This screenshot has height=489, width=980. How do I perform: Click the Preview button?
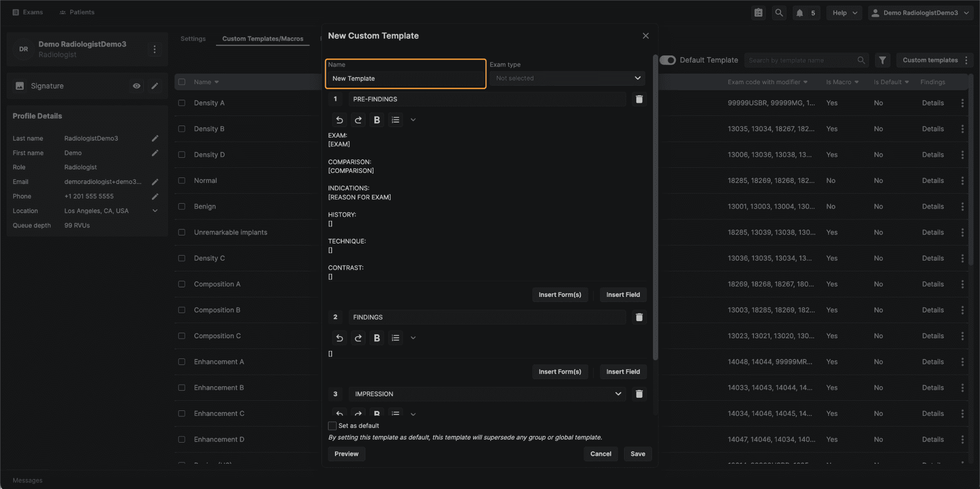tap(346, 454)
